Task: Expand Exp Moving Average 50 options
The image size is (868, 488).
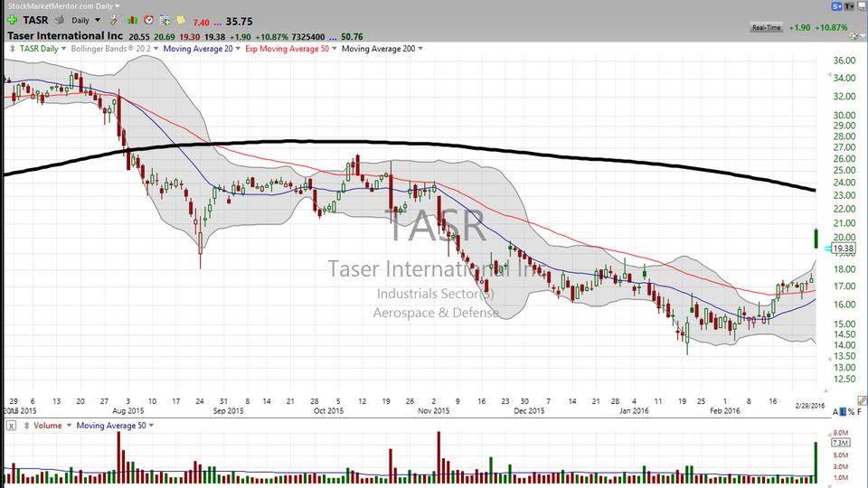Action: click(x=335, y=49)
